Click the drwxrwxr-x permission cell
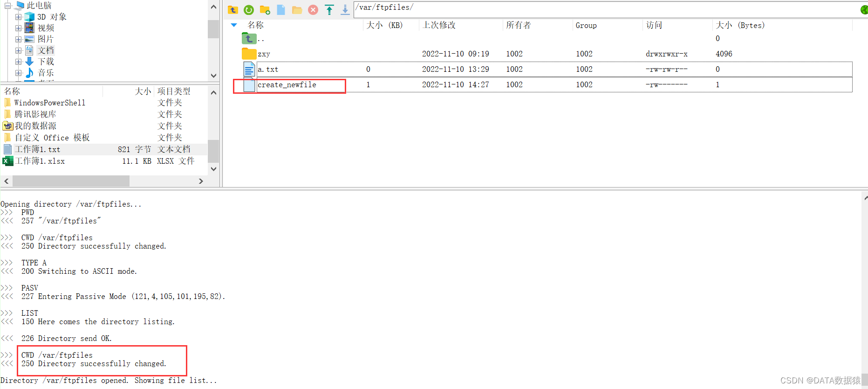 point(666,54)
